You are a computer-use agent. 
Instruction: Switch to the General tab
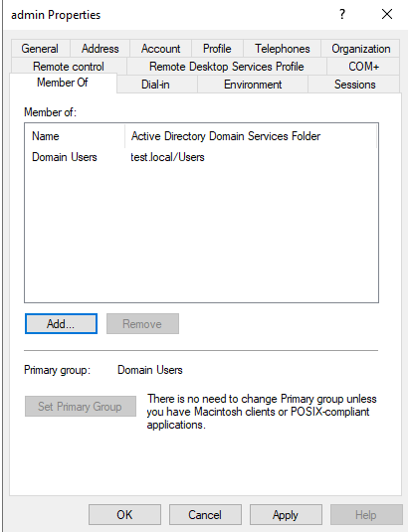point(40,49)
